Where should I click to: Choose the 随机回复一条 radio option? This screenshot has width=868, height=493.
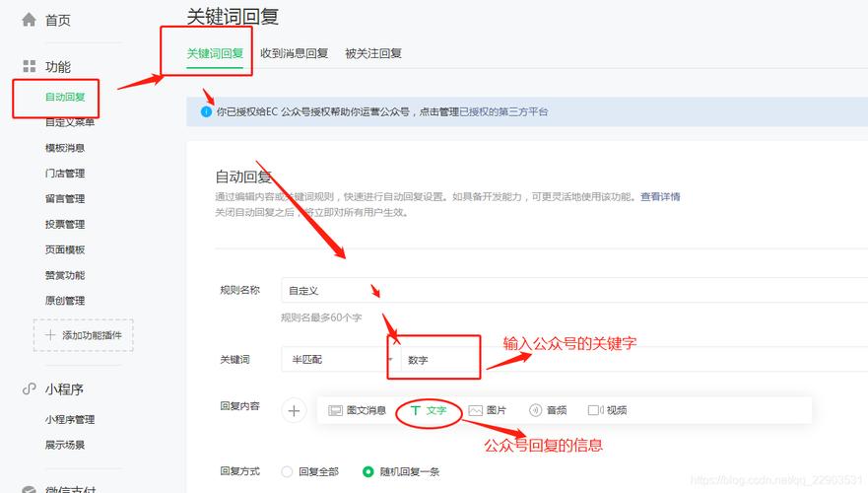pos(368,472)
